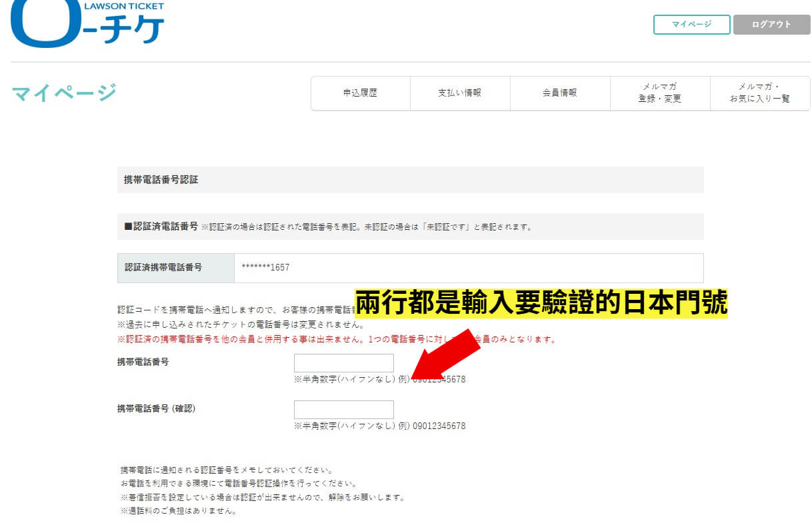Image resolution: width=812 pixels, height=529 pixels.
Task: Select the masked number *******1657
Action: pos(265,268)
